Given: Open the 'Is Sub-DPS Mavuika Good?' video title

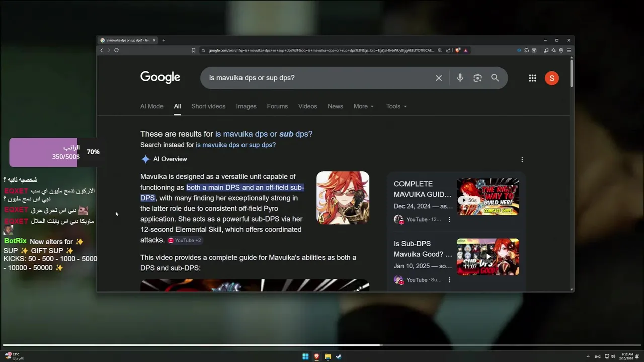Looking at the screenshot, I should (423, 249).
